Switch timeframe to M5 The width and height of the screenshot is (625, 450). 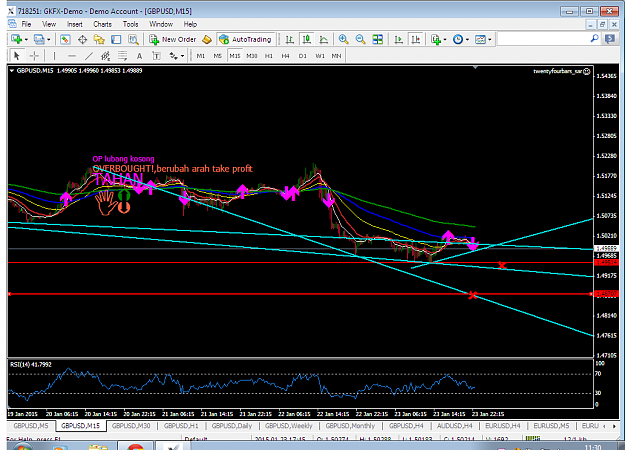tap(218, 56)
